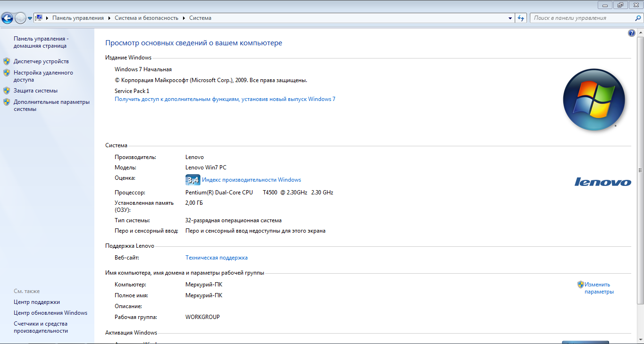Click 'Windows 7 Начальная' edition text
This screenshot has height=344, width=644.
coord(143,69)
